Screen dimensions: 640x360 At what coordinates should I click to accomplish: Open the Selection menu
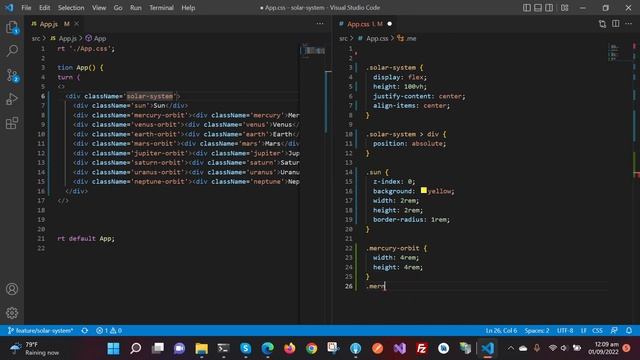71,8
